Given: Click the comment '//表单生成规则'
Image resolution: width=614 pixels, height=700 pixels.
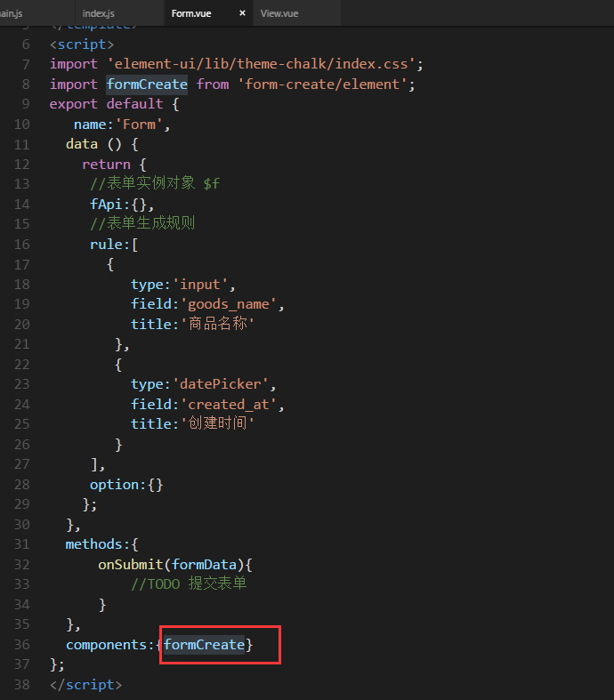Looking at the screenshot, I should [x=142, y=223].
